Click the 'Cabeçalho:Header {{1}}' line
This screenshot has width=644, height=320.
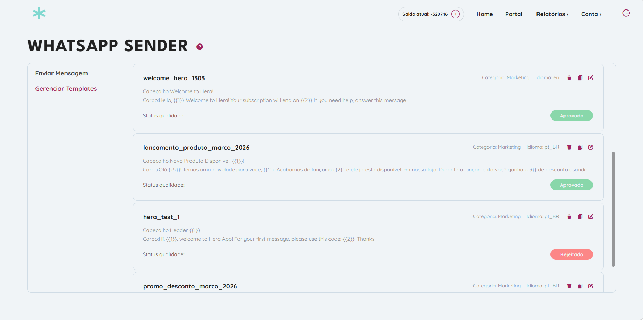[x=172, y=230]
